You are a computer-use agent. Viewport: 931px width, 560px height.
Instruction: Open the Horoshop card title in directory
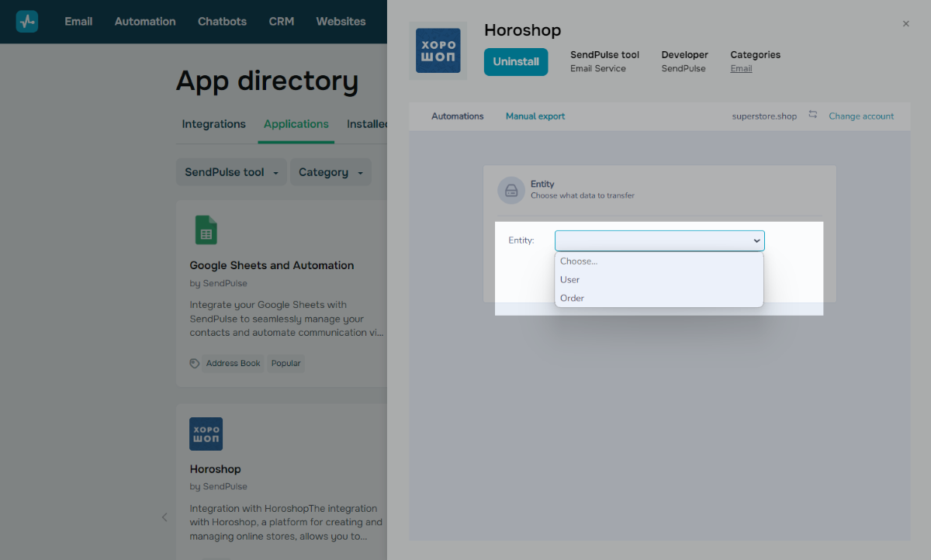[215, 469]
